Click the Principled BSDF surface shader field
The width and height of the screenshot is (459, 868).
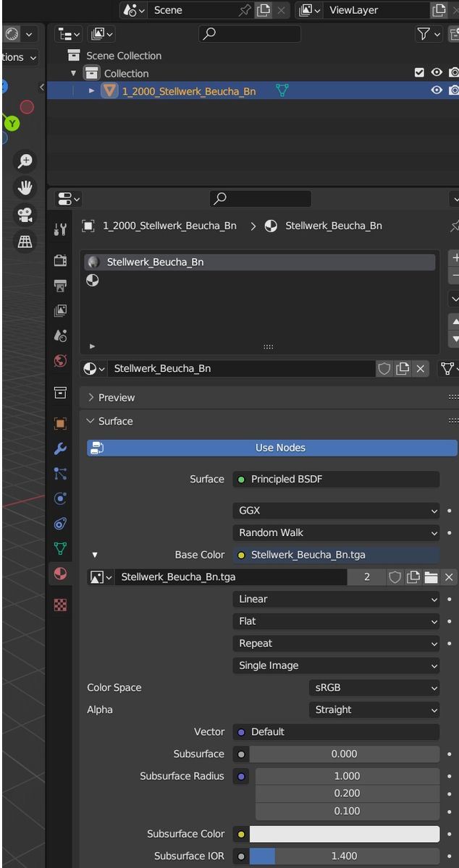click(x=337, y=480)
